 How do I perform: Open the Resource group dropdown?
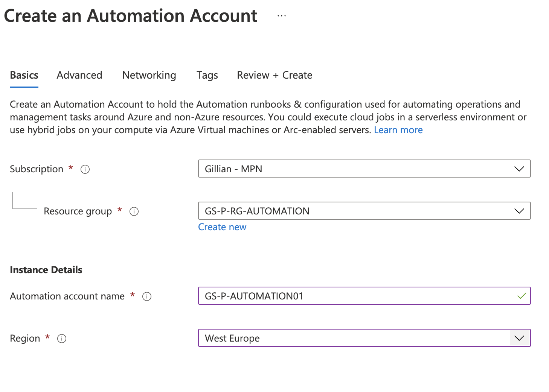tap(520, 211)
